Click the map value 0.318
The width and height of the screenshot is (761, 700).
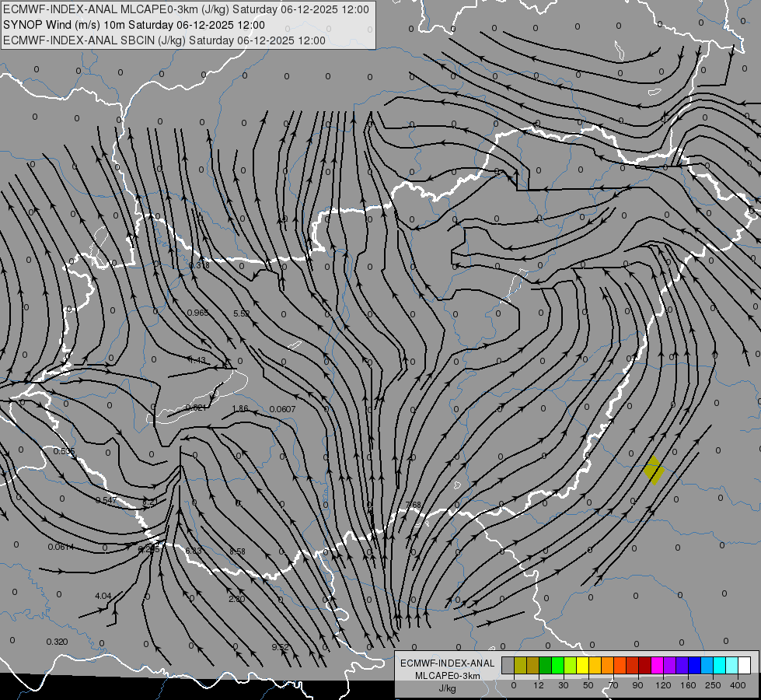point(199,265)
